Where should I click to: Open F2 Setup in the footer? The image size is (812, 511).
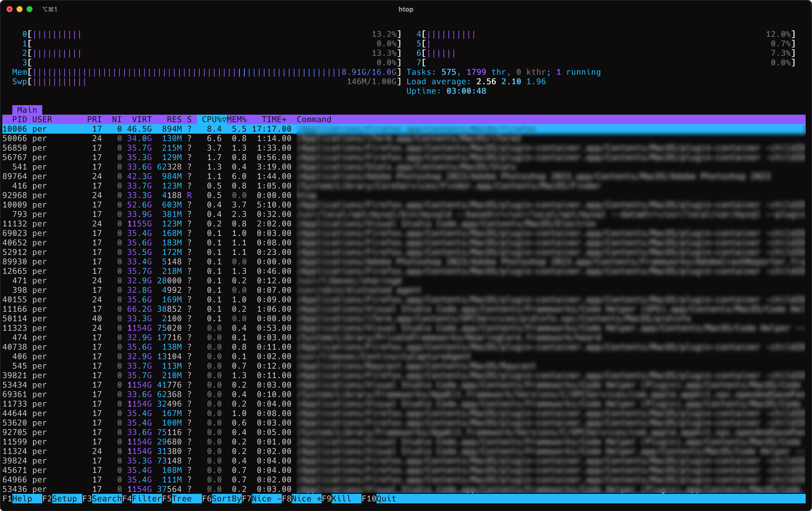tap(62, 499)
